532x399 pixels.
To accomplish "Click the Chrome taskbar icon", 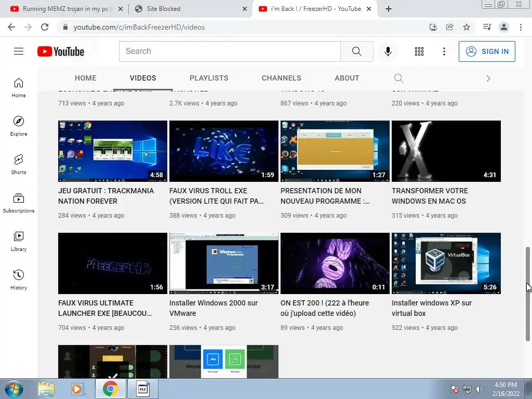I will tap(110, 389).
